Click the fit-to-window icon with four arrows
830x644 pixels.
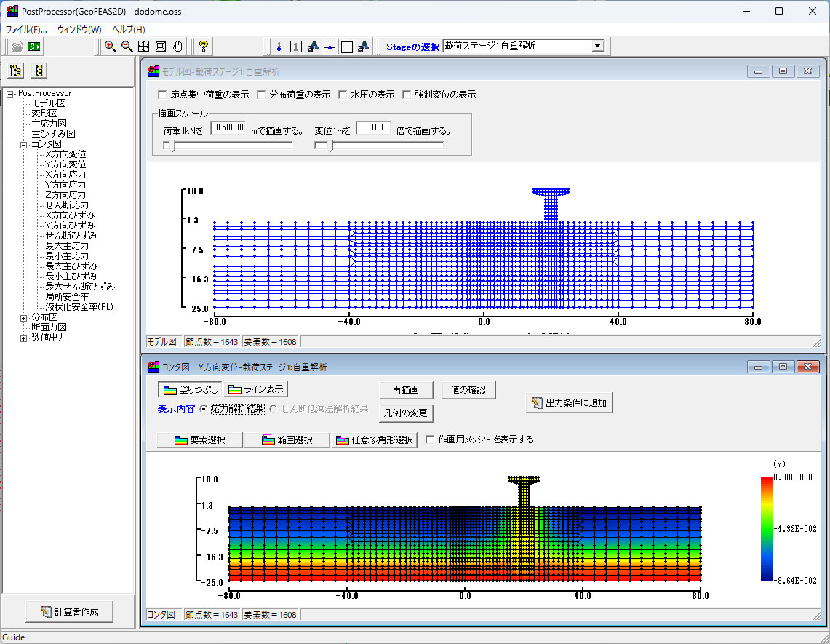[143, 47]
